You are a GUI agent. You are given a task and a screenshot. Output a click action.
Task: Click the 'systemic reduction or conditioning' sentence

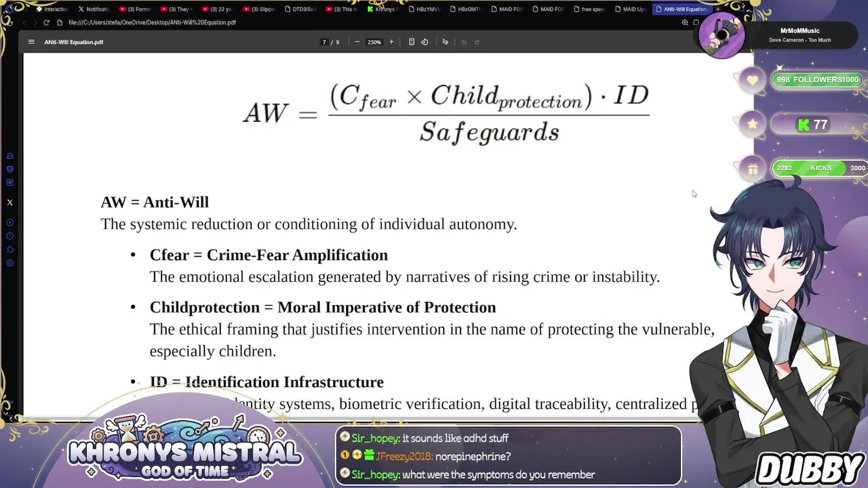309,224
